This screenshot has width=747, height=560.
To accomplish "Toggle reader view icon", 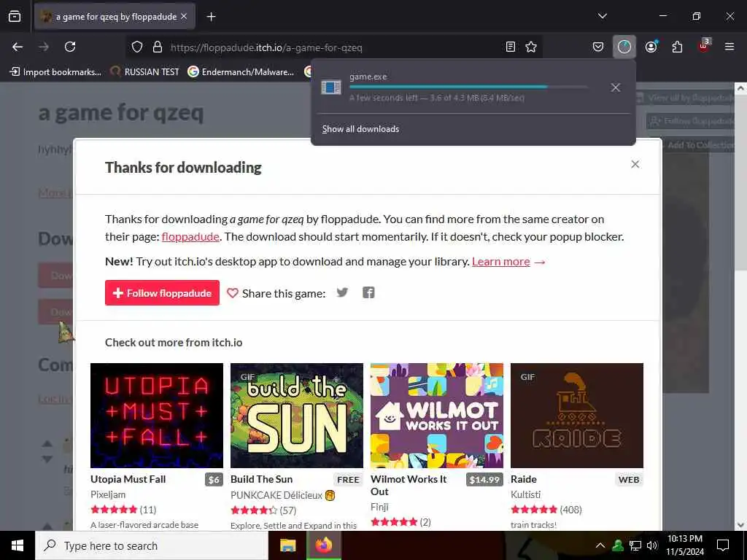I will click(510, 47).
